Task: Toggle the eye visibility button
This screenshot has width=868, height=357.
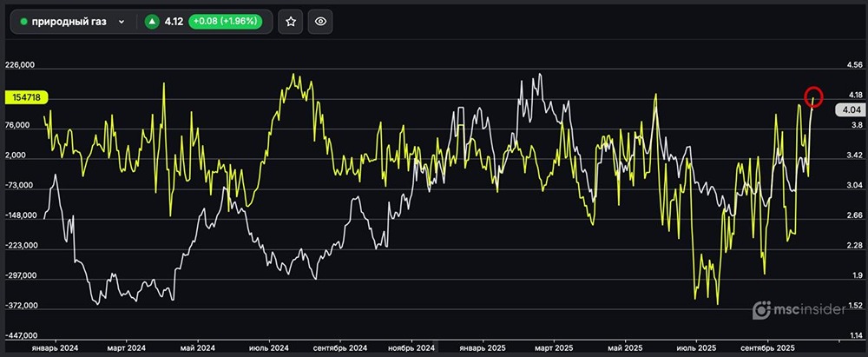Action: (320, 22)
